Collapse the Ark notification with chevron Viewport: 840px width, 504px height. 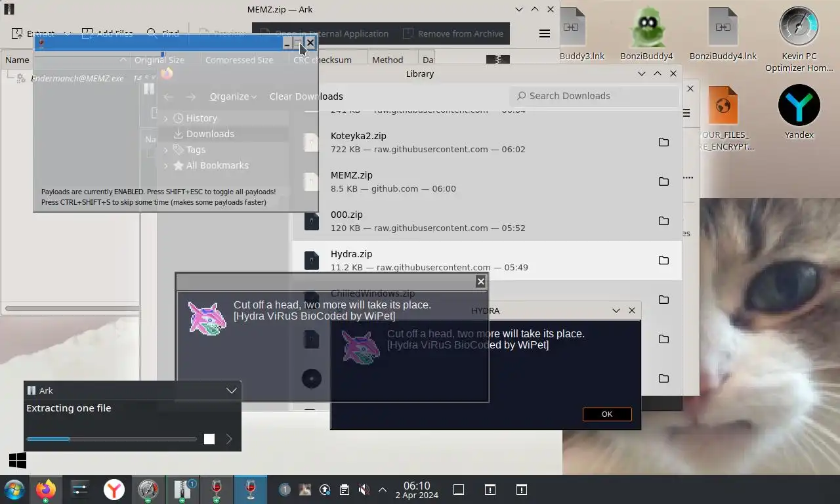click(x=232, y=390)
